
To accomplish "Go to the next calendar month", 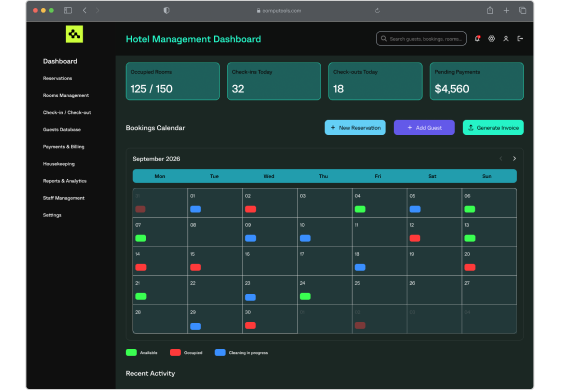I will point(514,159).
